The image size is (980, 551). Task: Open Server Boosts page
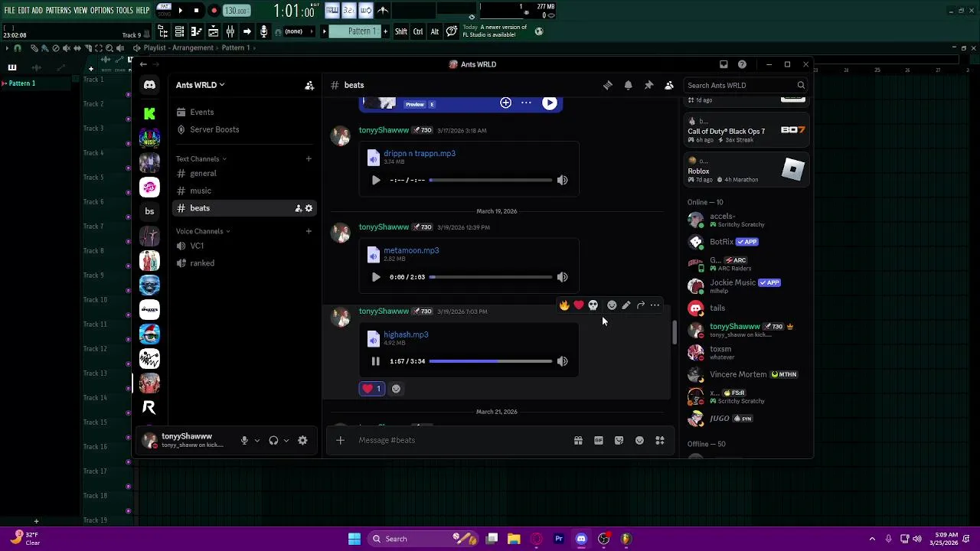coord(243,129)
